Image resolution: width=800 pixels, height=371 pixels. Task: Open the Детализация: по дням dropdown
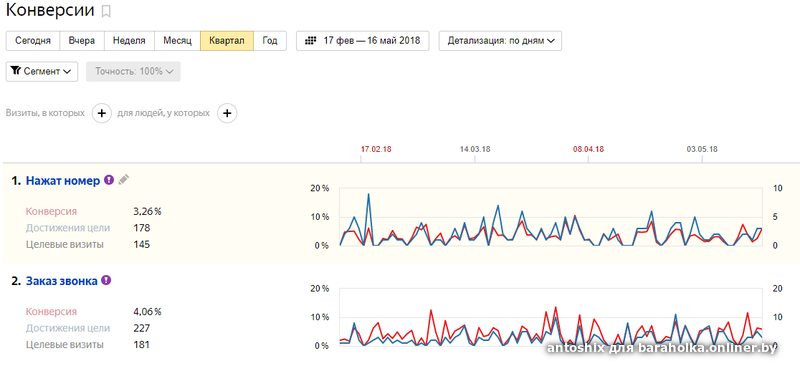[x=500, y=41]
